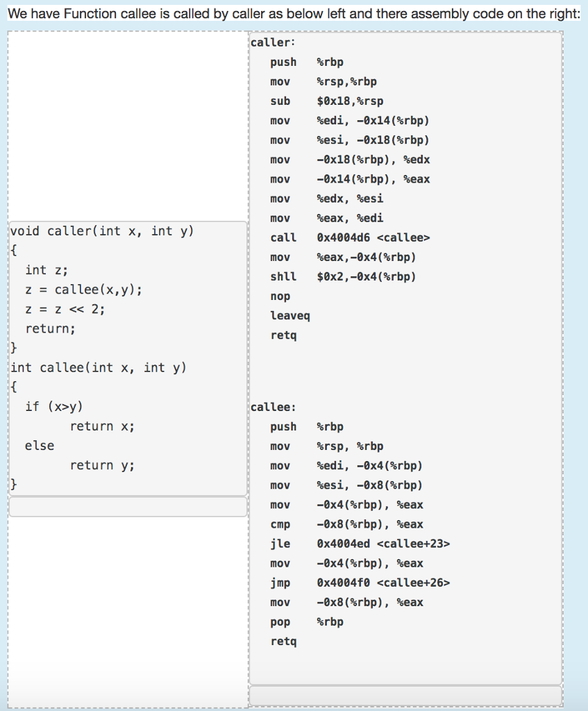Screen dimensions: 588x711
Task: Click the "nop" instruction in caller
Action: (280, 296)
